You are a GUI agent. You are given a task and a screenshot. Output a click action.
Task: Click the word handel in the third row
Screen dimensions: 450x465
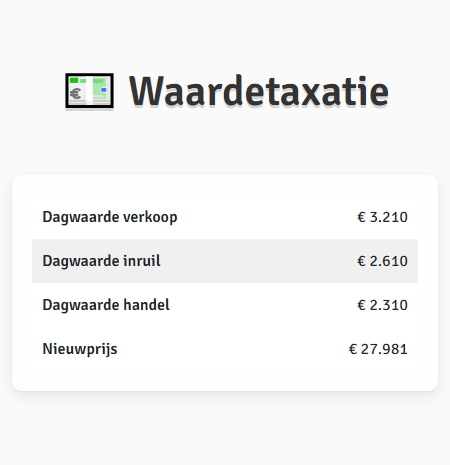147,305
